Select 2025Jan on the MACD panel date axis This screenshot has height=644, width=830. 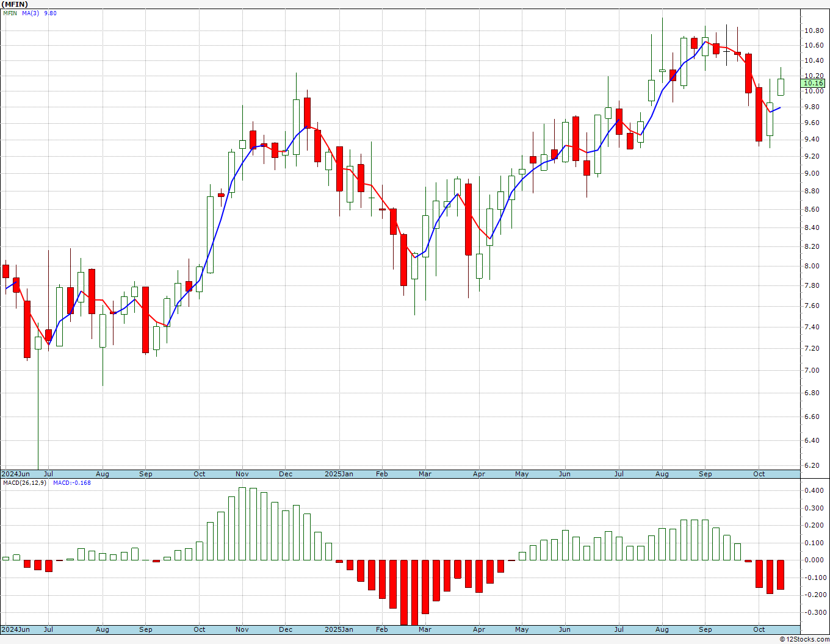pyautogui.click(x=339, y=629)
